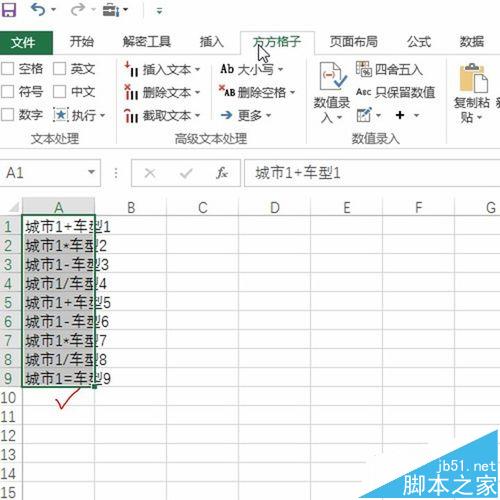Open the Undo history dropdown arrow
The height and width of the screenshot is (500, 500).
click(53, 10)
